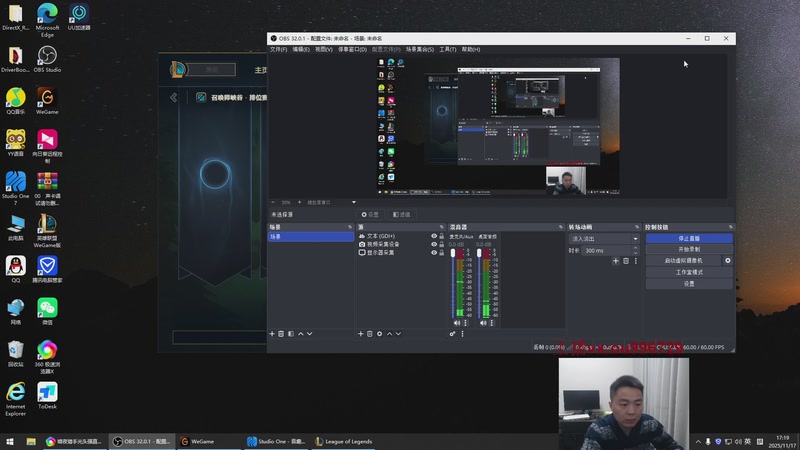This screenshot has width=800, height=450.
Task: Open 文件(F) menu in OBS
Action: (x=279, y=49)
